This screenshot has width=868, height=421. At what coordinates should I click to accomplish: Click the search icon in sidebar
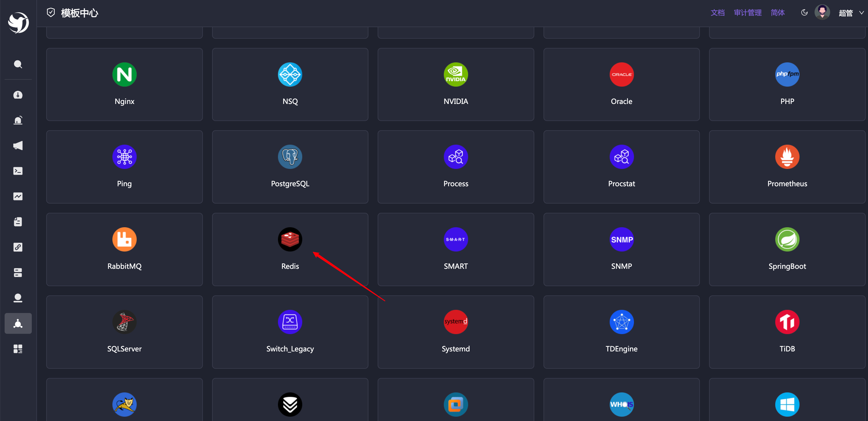[x=18, y=64]
